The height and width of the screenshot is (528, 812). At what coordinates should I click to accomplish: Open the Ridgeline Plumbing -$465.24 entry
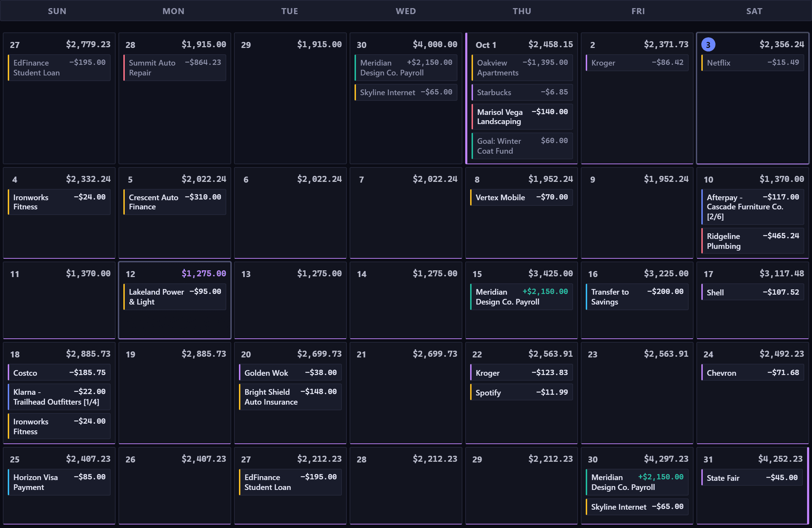point(752,241)
